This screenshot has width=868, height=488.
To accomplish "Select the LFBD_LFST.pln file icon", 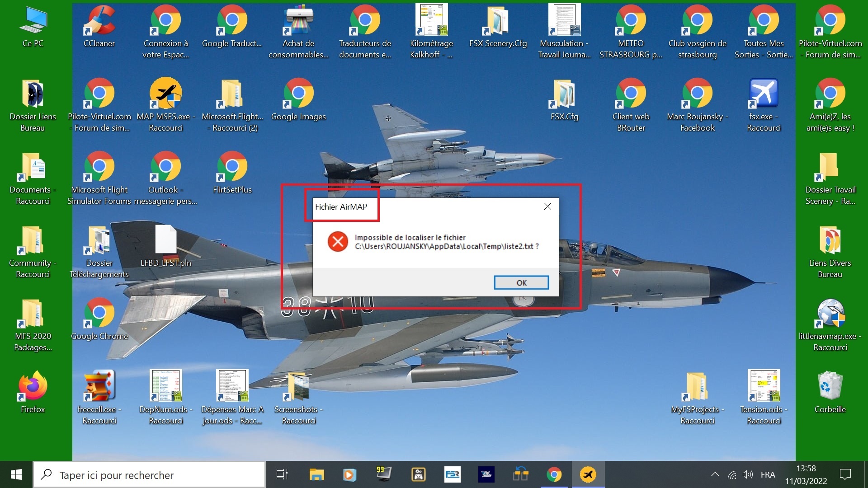I will (166, 239).
